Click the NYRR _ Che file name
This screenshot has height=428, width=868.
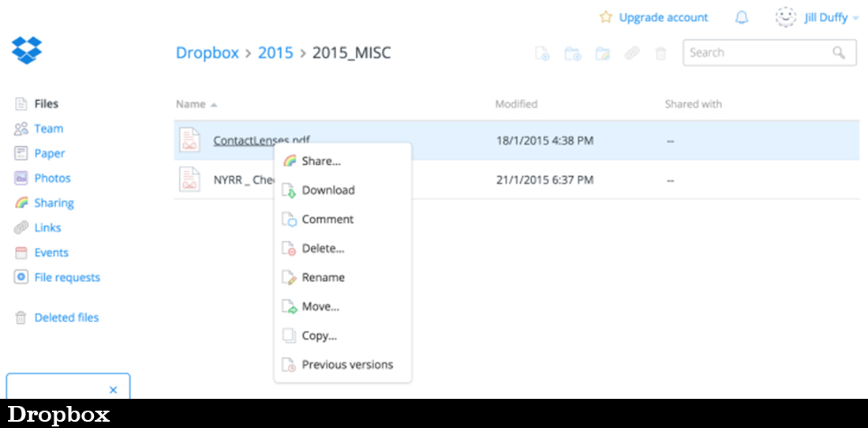click(x=244, y=180)
